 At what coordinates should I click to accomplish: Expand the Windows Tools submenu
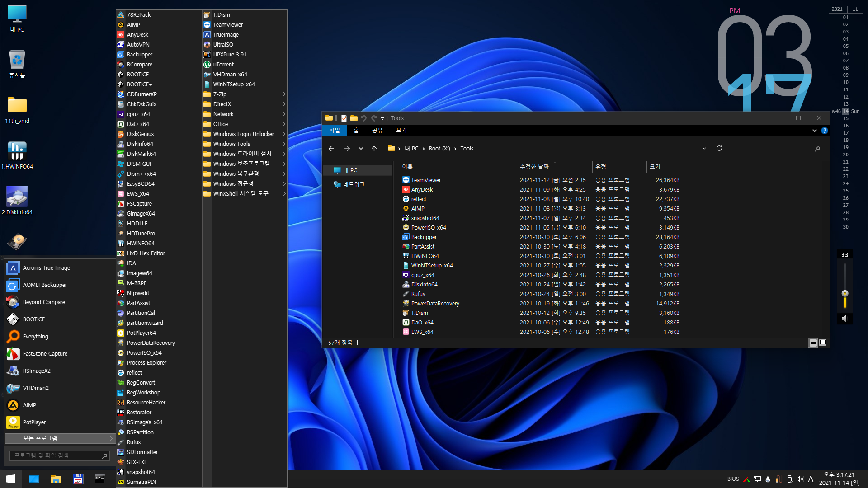click(245, 144)
